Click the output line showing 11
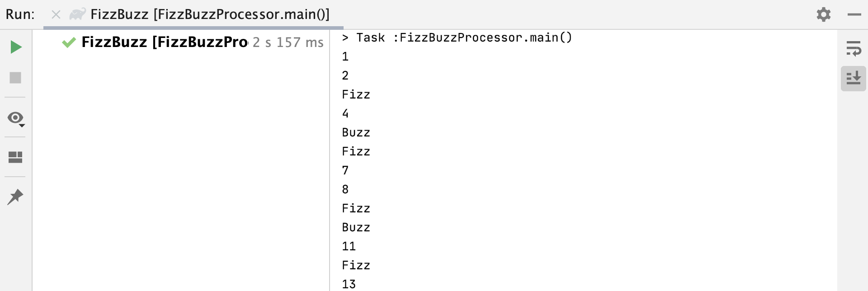 tap(349, 246)
